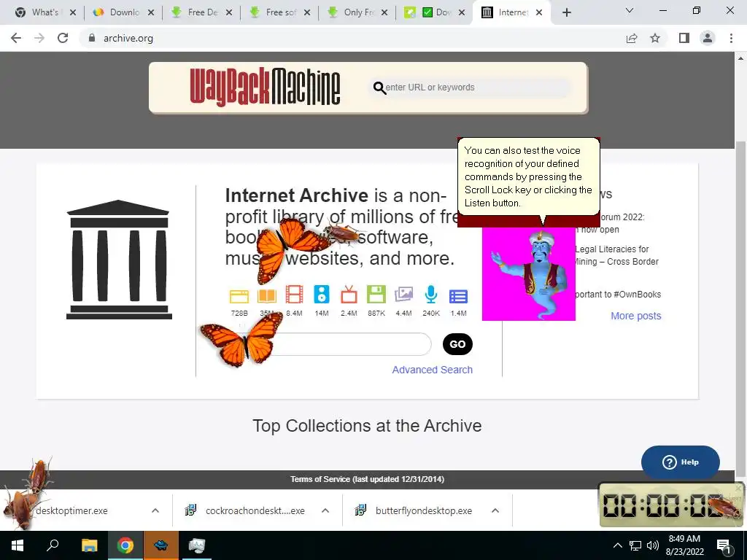Open the web pages media icon labeled 728B
Viewport: 747px width, 560px height.
click(x=239, y=296)
